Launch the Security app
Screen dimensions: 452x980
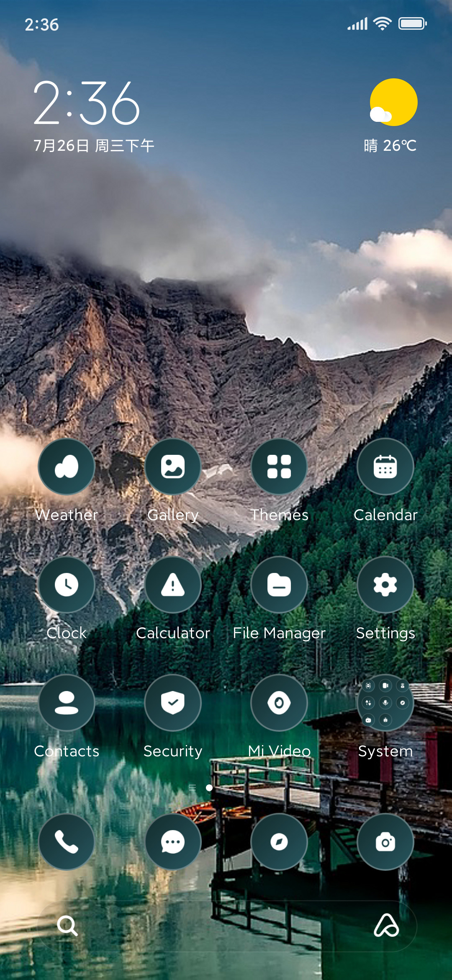(173, 703)
